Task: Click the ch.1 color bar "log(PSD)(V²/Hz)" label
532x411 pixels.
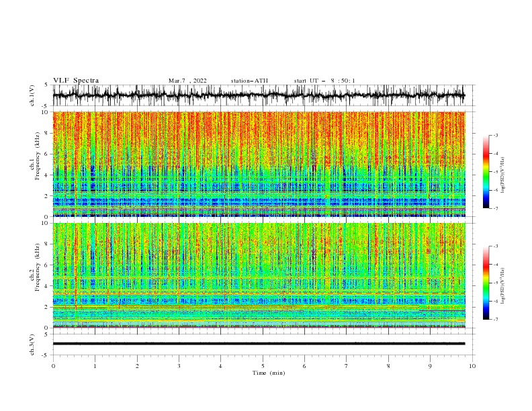Action: coord(503,175)
